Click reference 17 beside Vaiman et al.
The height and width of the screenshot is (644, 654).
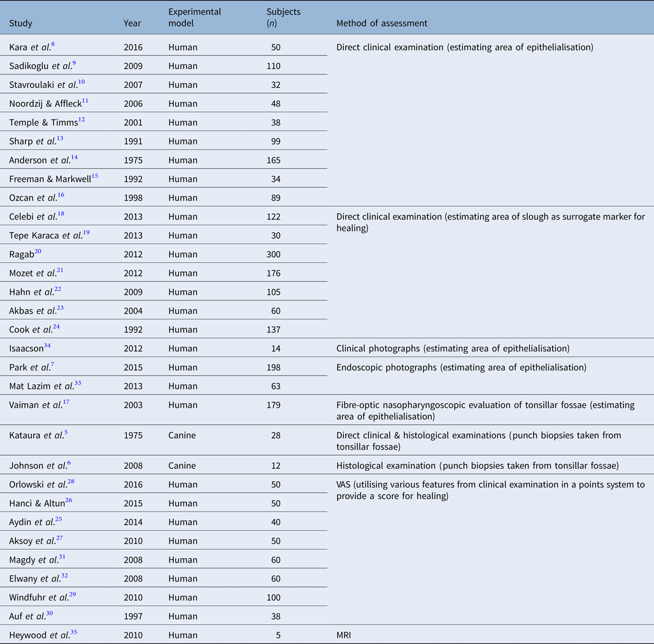67,402
